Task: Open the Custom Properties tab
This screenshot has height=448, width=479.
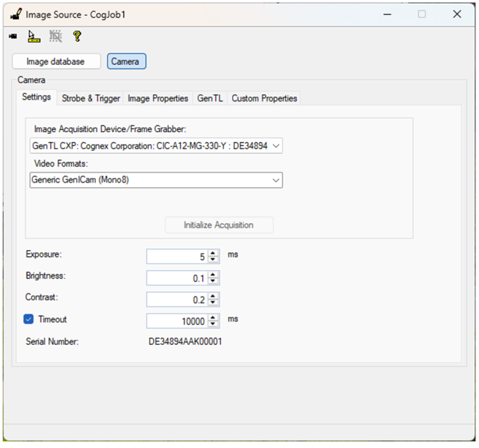Action: coord(264,99)
